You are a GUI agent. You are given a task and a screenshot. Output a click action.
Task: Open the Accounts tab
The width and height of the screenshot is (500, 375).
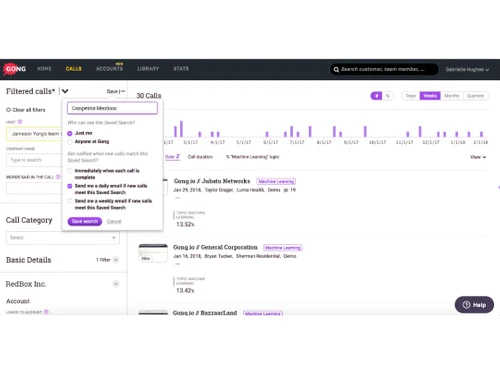109,68
